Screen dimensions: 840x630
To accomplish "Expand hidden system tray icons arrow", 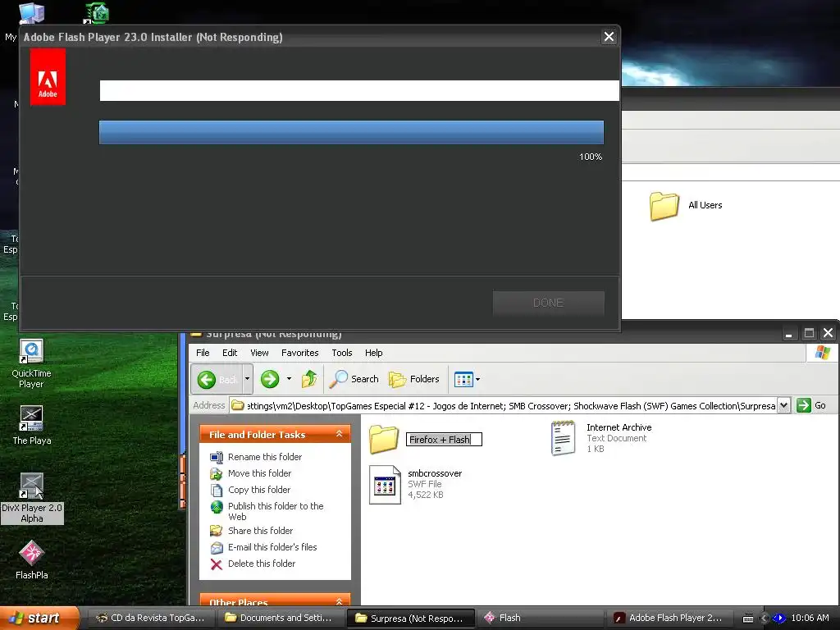I will (764, 619).
